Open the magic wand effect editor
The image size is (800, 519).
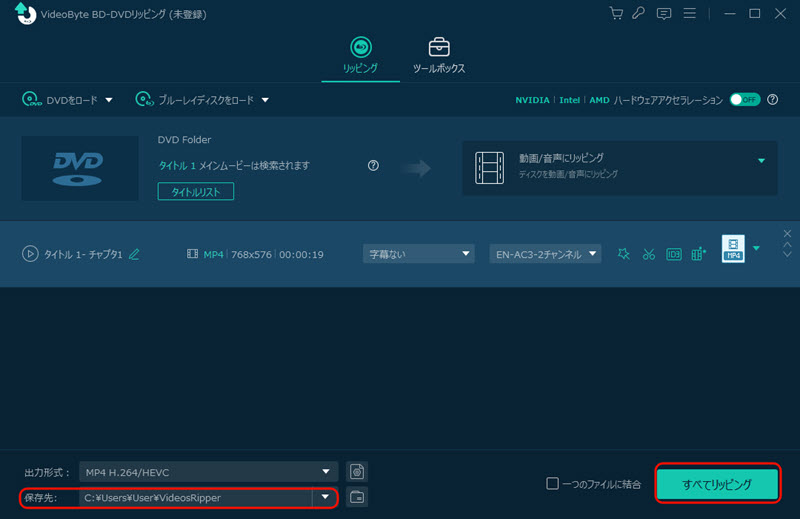[x=623, y=254]
